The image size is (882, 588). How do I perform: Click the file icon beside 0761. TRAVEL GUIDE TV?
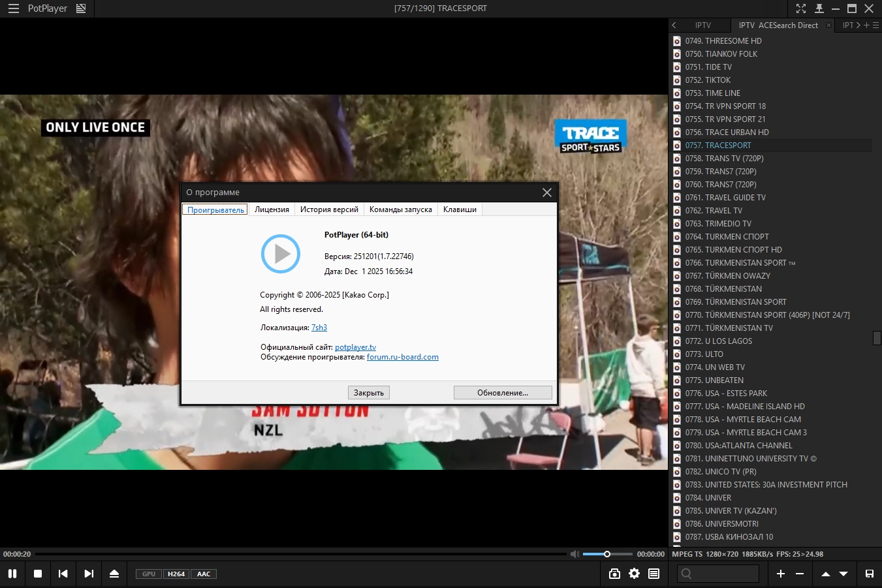677,198
